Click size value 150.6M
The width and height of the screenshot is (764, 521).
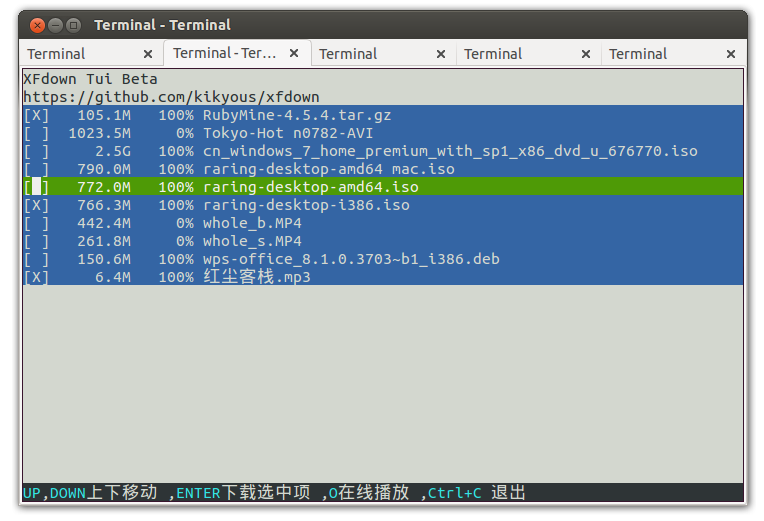[104, 259]
